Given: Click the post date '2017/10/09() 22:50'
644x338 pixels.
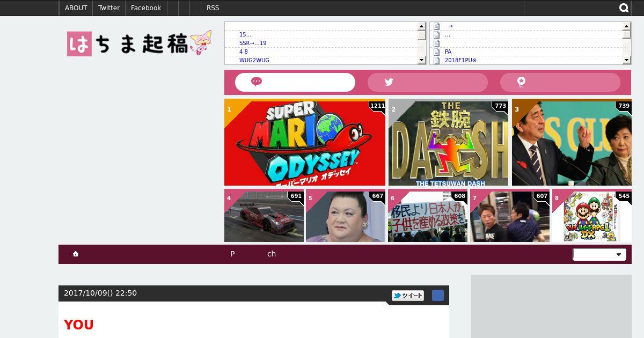Looking at the screenshot, I should click(x=100, y=293).
